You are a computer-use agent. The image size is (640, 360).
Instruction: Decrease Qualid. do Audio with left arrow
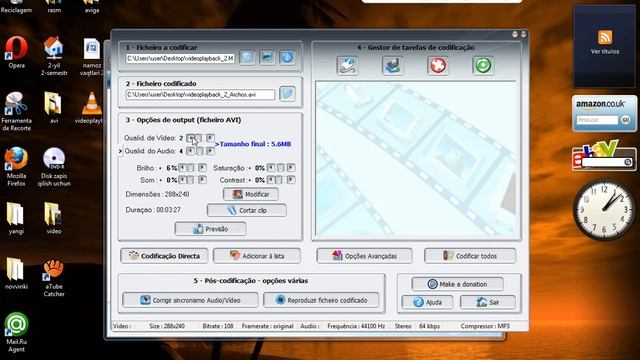(190, 151)
